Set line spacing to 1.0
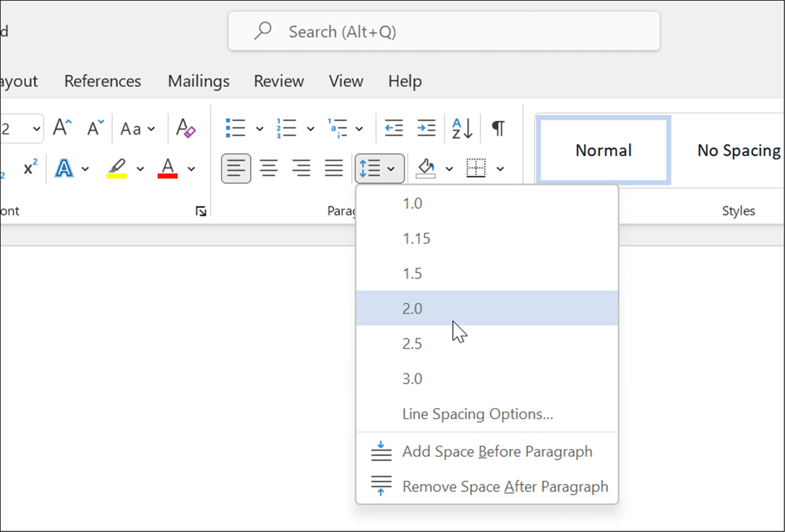The width and height of the screenshot is (785, 532). coord(487,203)
